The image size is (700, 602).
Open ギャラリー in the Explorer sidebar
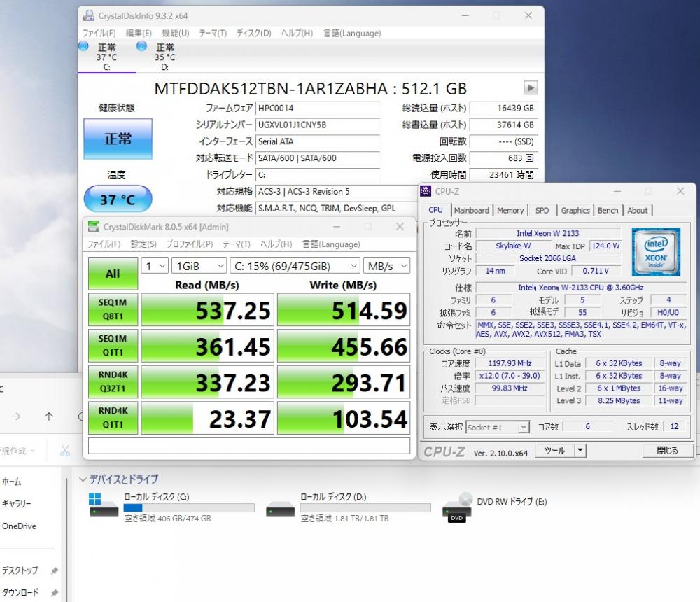pos(17,504)
